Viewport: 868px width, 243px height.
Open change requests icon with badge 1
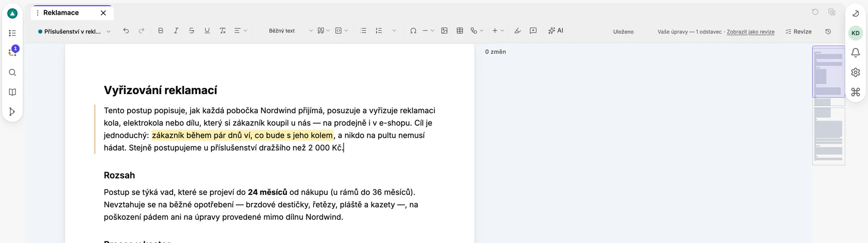point(12,52)
